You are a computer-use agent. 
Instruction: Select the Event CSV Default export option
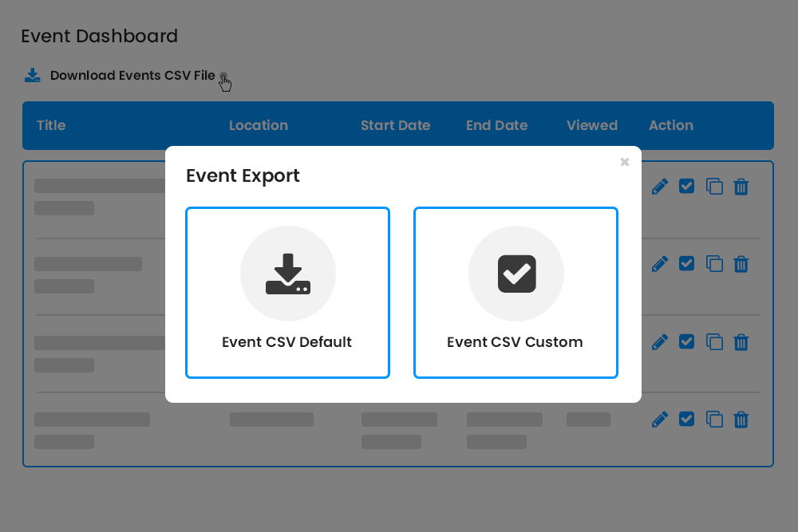point(287,293)
